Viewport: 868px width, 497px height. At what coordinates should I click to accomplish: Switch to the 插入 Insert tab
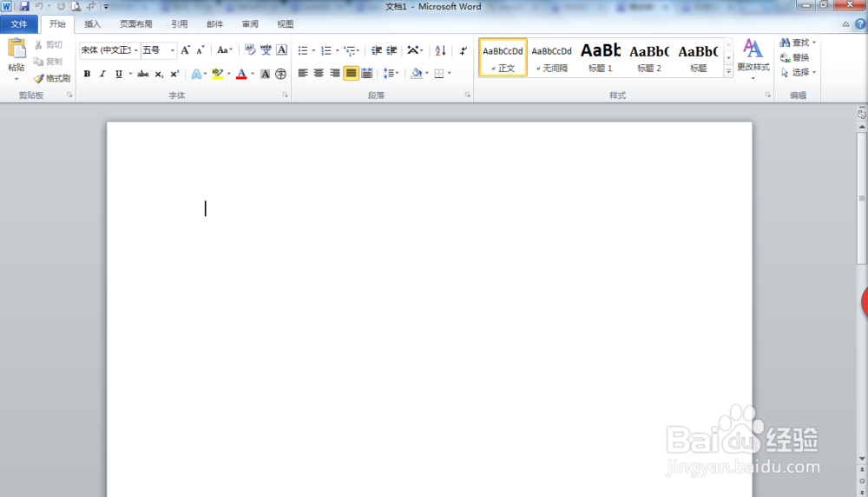click(x=93, y=24)
